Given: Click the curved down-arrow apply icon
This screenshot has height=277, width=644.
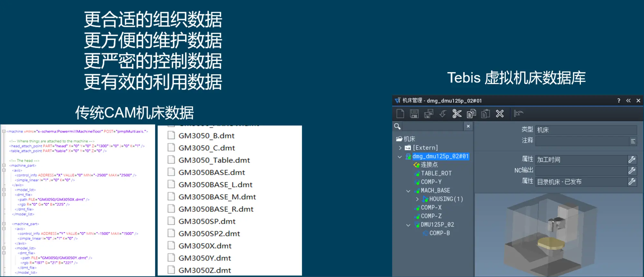Looking at the screenshot, I should tap(443, 114).
